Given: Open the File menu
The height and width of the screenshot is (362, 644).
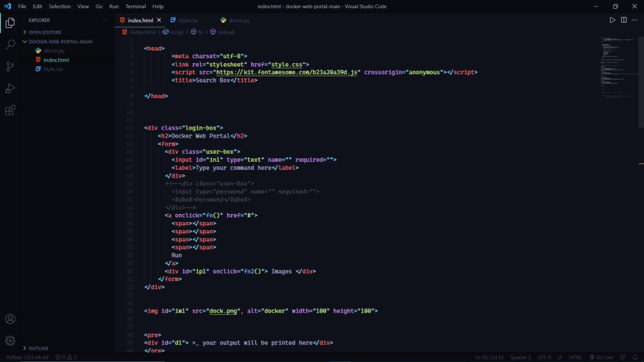Looking at the screenshot, I should coord(22,6).
